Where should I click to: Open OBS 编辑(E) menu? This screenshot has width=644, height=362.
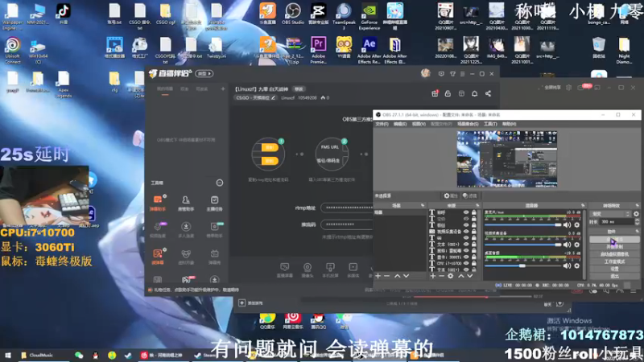400,124
